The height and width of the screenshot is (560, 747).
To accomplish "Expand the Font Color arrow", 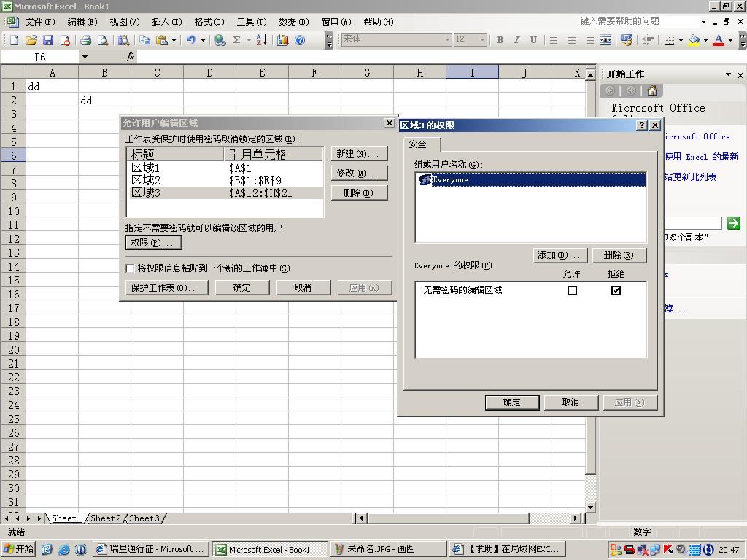I will tap(730, 40).
